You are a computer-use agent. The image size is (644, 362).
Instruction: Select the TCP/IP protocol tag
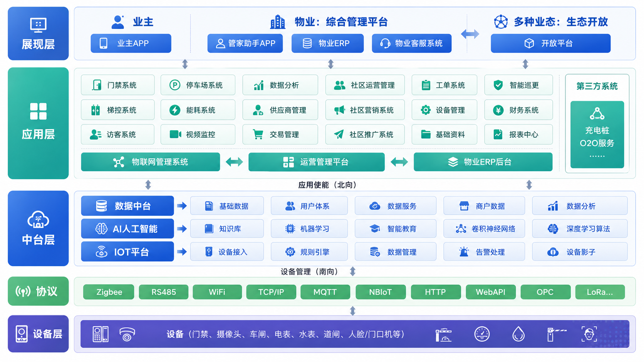coord(271,292)
